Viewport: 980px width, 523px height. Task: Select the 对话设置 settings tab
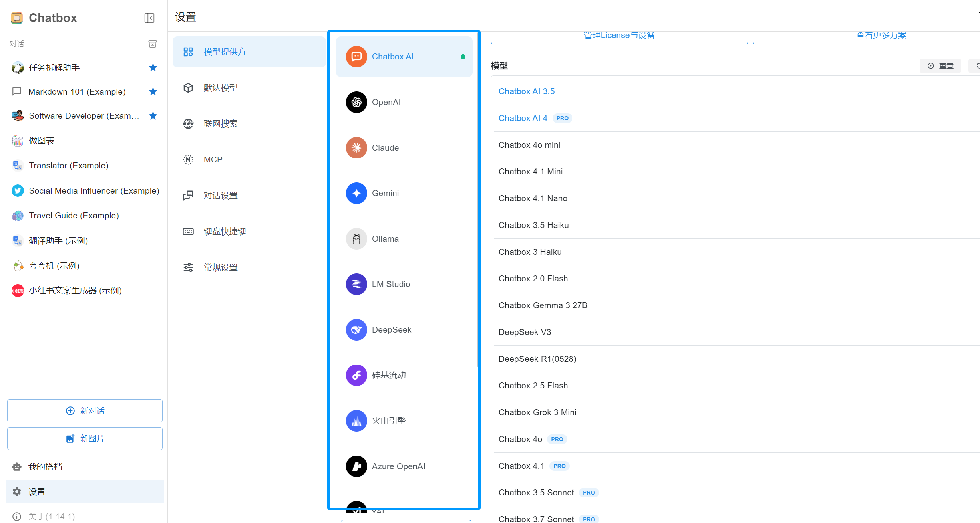pos(249,196)
